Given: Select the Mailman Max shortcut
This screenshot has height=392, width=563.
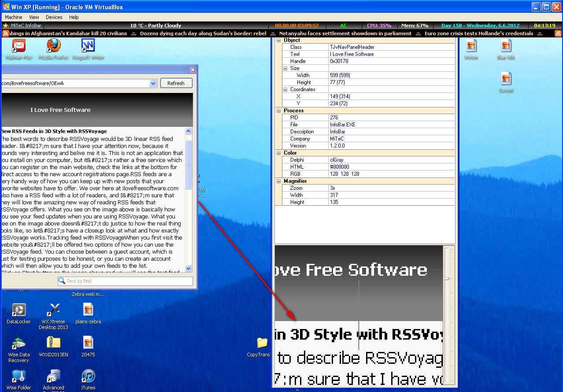Looking at the screenshot, I should (19, 46).
